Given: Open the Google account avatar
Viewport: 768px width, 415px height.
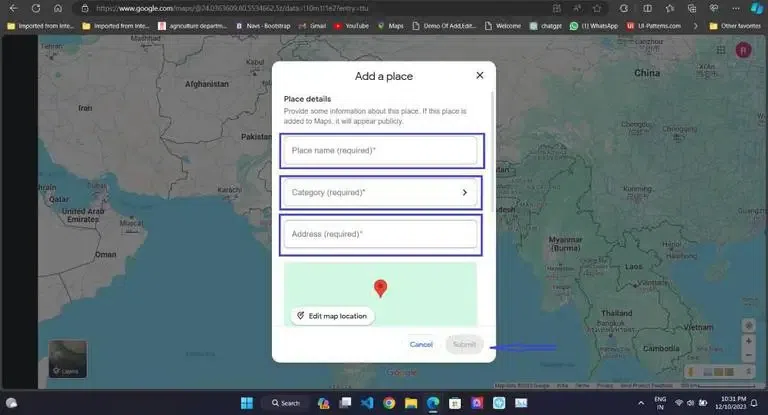Looking at the screenshot, I should coord(743,50).
